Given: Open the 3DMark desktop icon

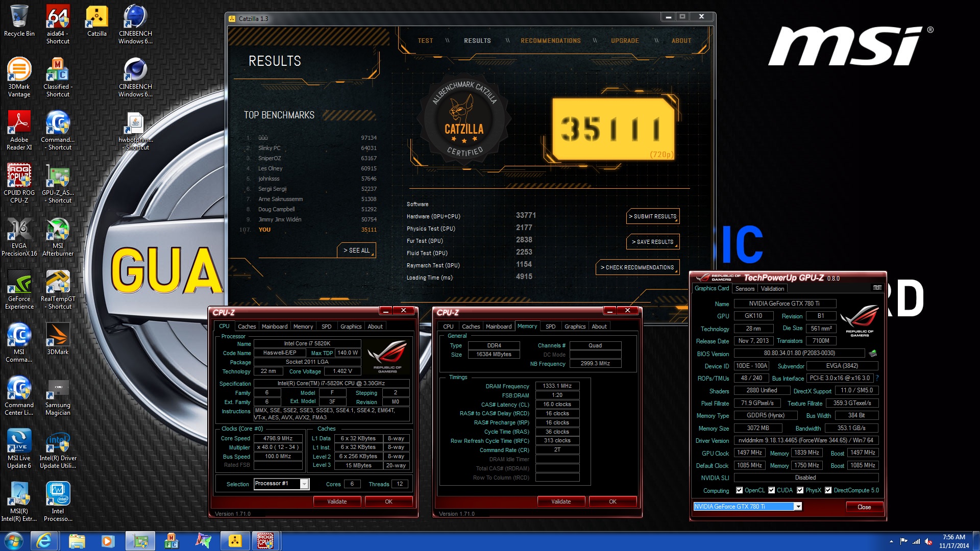Looking at the screenshot, I should pos(58,339).
